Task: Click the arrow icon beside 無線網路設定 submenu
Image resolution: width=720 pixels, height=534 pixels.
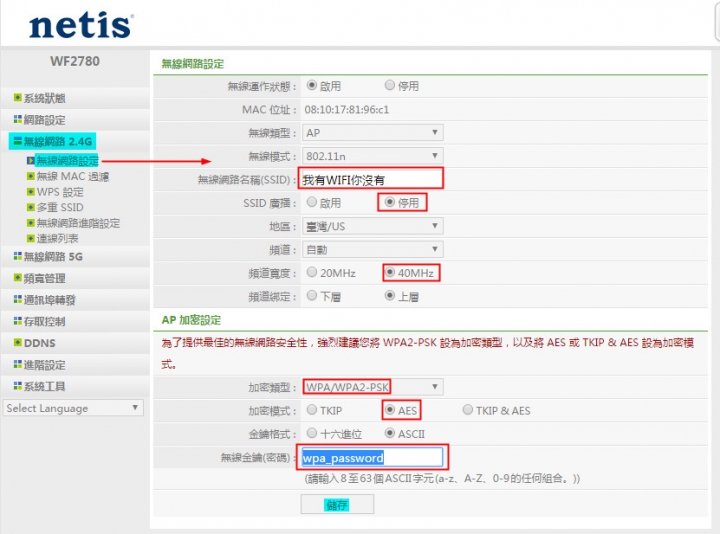Action: 30,160
